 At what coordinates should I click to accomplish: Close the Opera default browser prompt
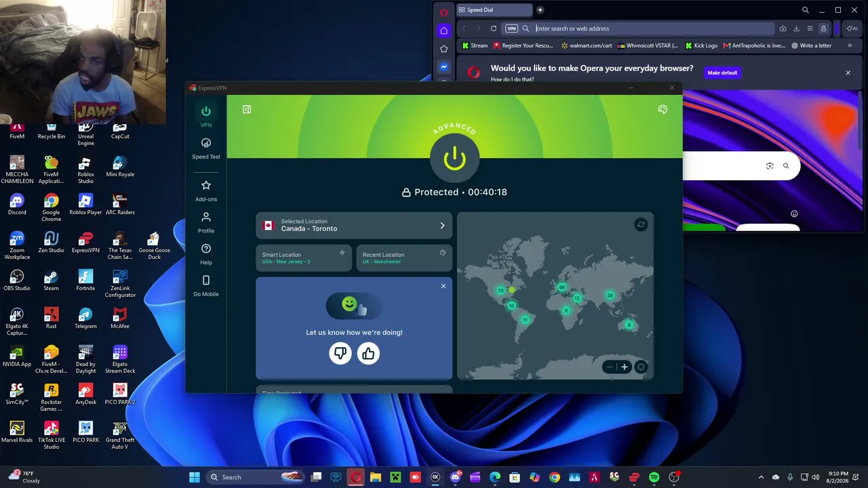(x=848, y=73)
